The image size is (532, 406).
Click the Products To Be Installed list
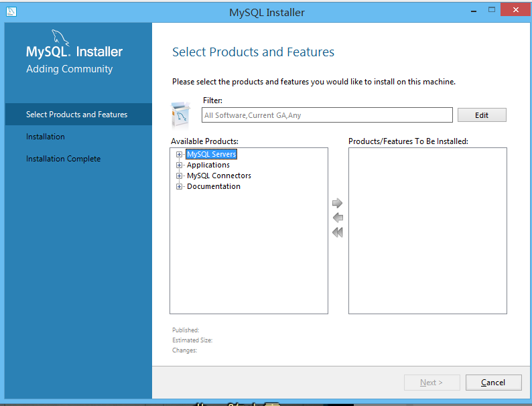[x=427, y=230]
